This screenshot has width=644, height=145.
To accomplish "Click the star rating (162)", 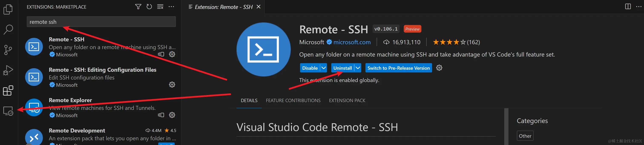I will (457, 42).
